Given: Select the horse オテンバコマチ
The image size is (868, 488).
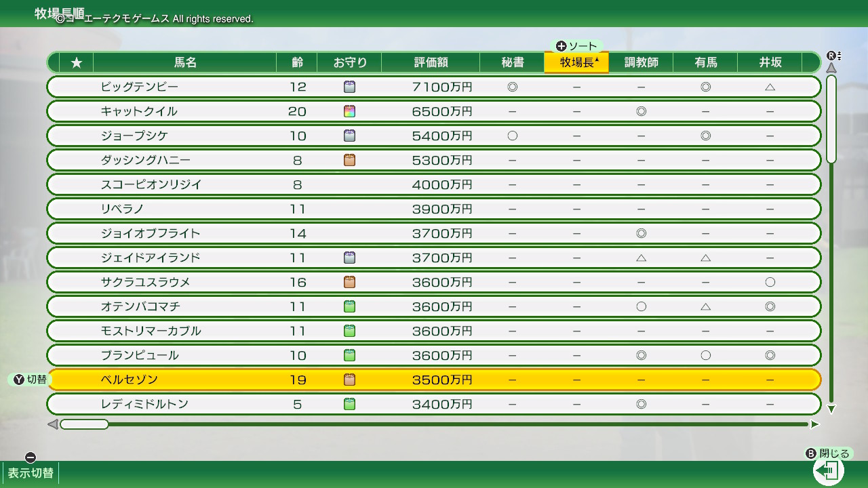Looking at the screenshot, I should (x=434, y=306).
